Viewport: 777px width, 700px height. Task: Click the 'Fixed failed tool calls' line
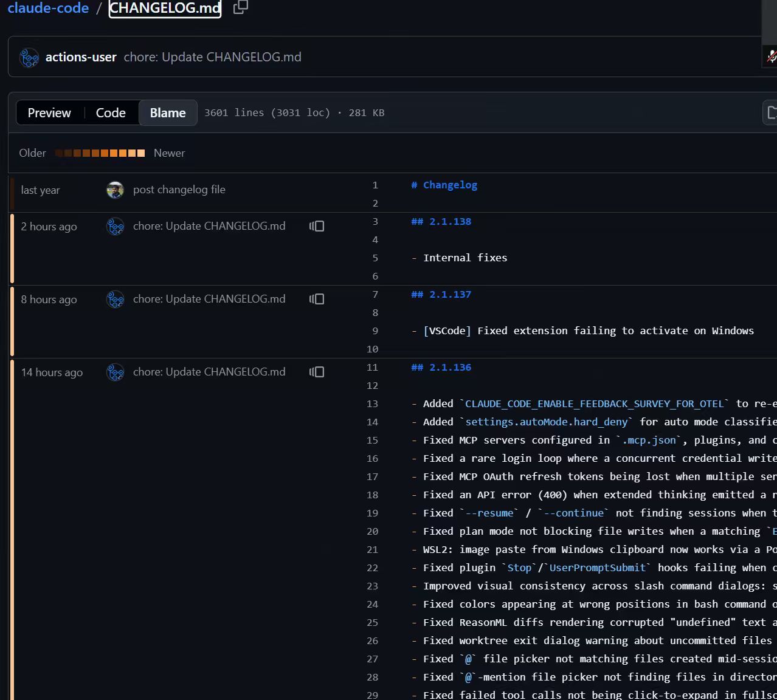pos(593,695)
